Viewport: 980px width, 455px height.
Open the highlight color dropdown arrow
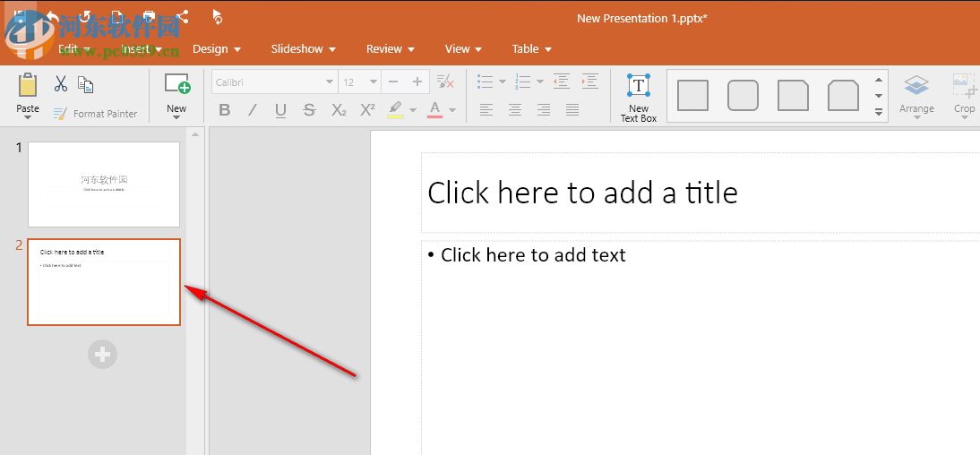(412, 111)
